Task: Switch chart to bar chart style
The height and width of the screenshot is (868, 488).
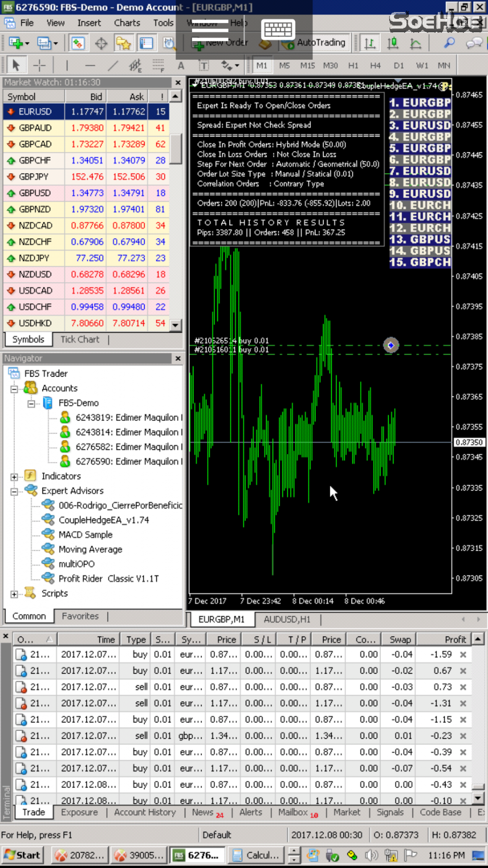Action: [x=370, y=43]
